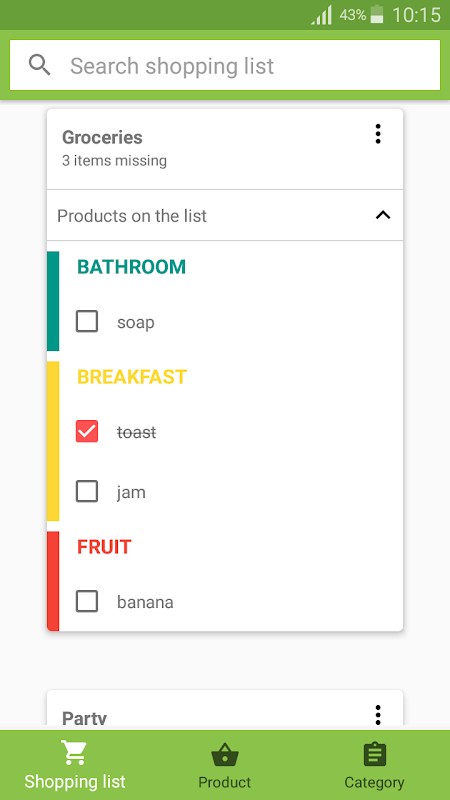This screenshot has width=450, height=800.
Task: Tap the Category clipboard icon
Action: (374, 754)
